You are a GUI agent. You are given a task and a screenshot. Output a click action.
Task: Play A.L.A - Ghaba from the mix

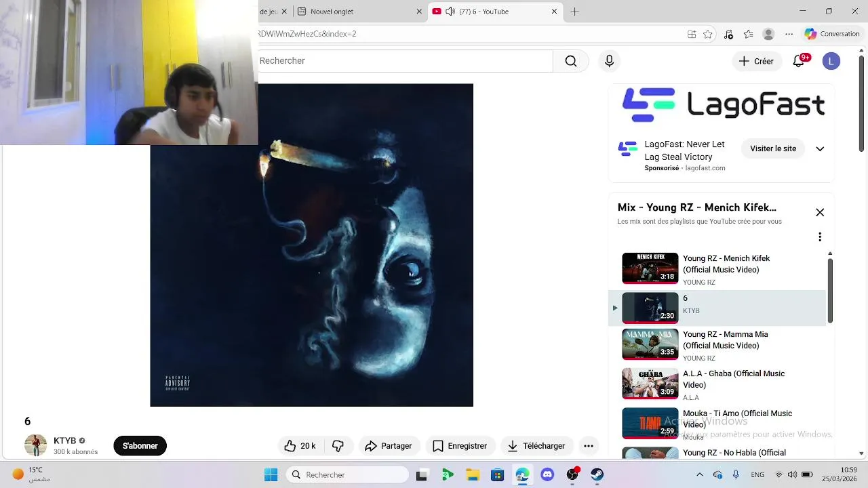(x=717, y=384)
